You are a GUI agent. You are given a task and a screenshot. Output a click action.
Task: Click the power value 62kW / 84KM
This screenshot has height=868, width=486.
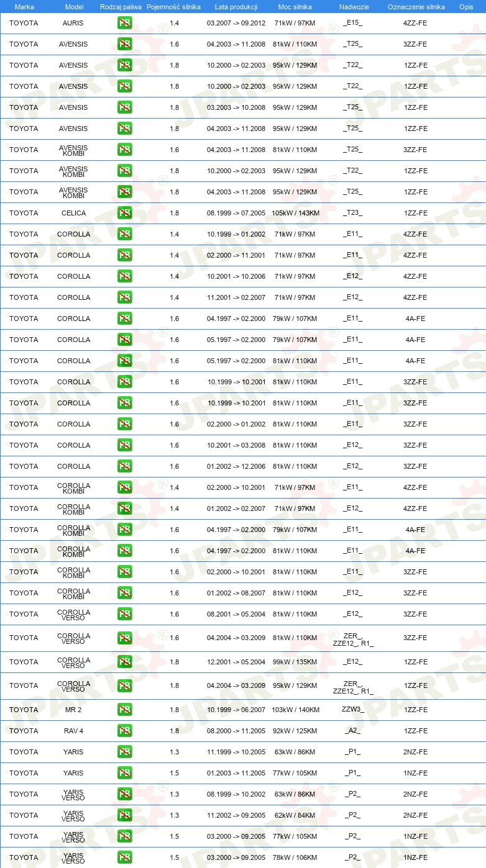point(295,815)
